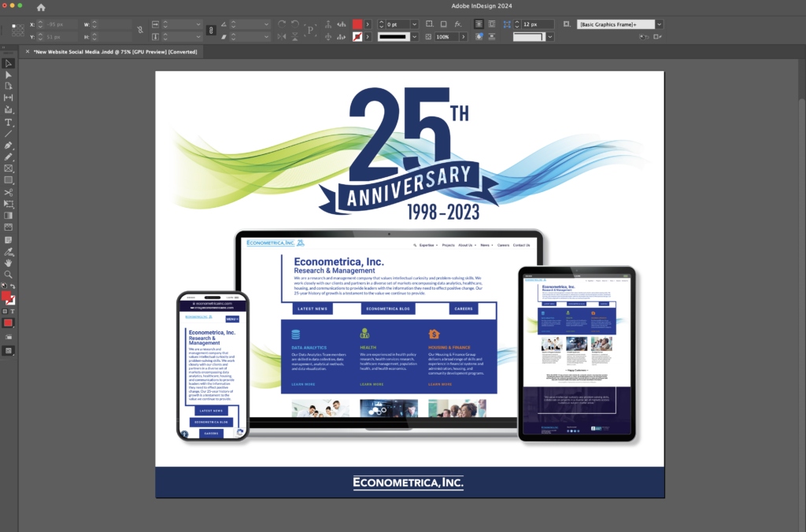Select the Page tool
This screenshot has width=806, height=532.
pos(8,87)
